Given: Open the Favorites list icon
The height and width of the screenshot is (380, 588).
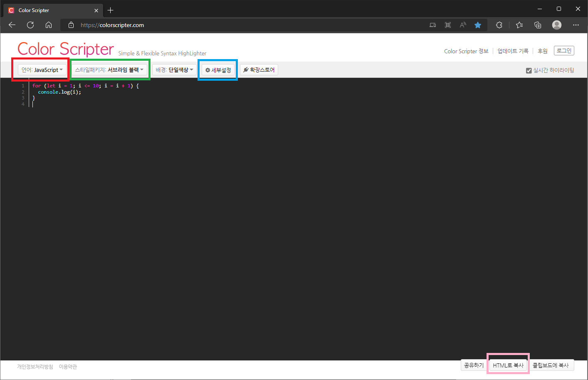Looking at the screenshot, I should (x=519, y=25).
